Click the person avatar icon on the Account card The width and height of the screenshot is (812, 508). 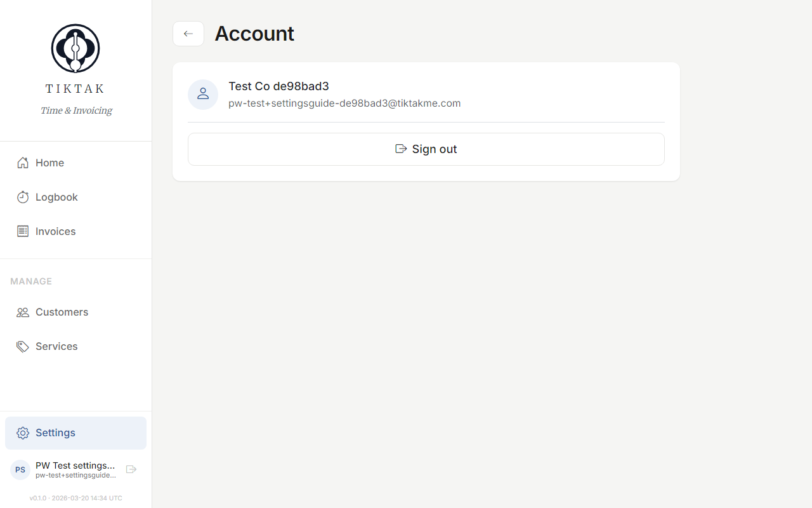(x=203, y=93)
